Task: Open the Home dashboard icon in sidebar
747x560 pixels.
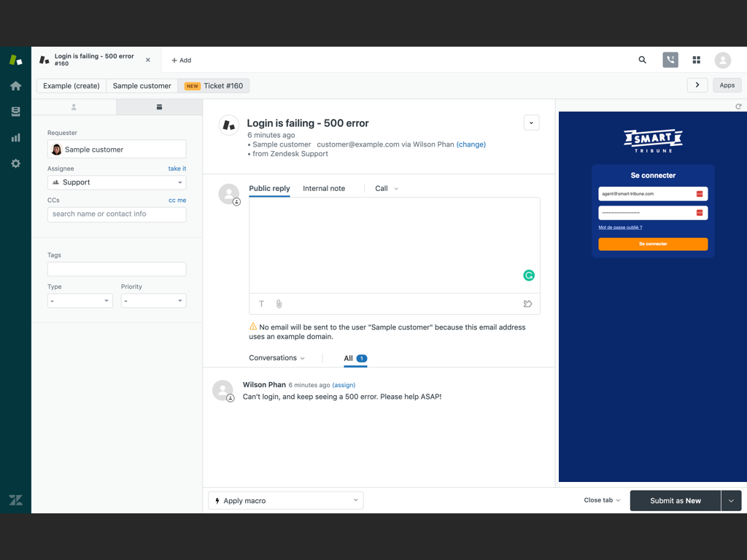Action: [15, 86]
